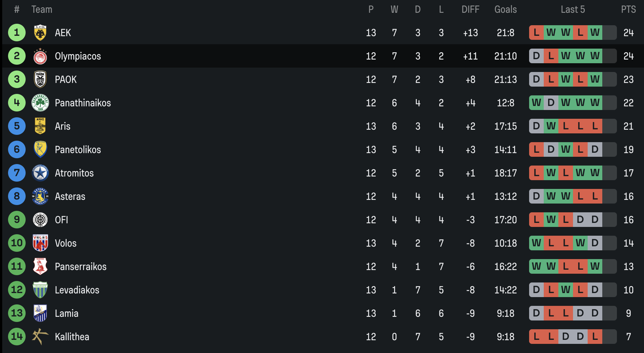
Task: Click the Olympiacos club logo
Action: [40, 56]
